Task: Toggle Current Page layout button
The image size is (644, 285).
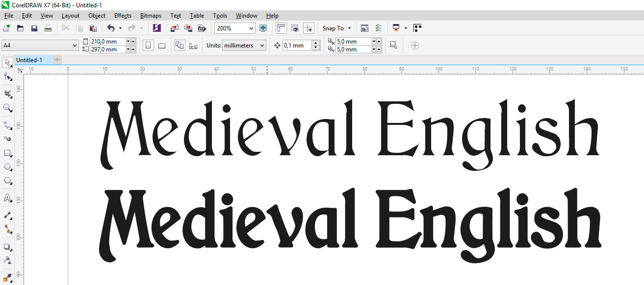Action: click(x=193, y=46)
